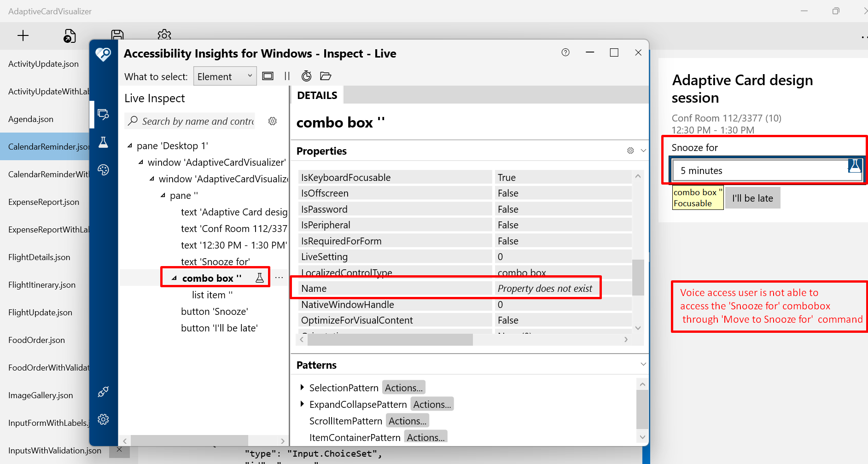Collapse the pane 'Desktop 1' tree node
The height and width of the screenshot is (464, 868).
click(130, 145)
